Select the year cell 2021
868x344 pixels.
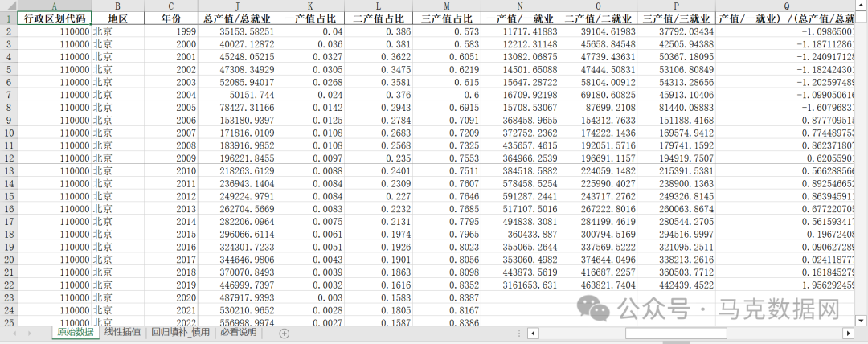pyautogui.click(x=170, y=311)
